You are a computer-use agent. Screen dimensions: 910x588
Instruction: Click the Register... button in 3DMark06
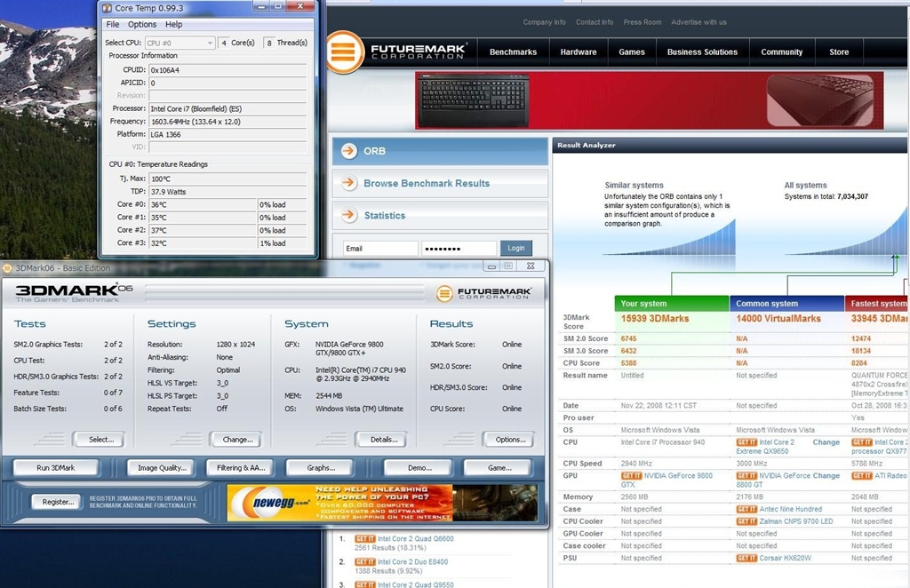(58, 502)
